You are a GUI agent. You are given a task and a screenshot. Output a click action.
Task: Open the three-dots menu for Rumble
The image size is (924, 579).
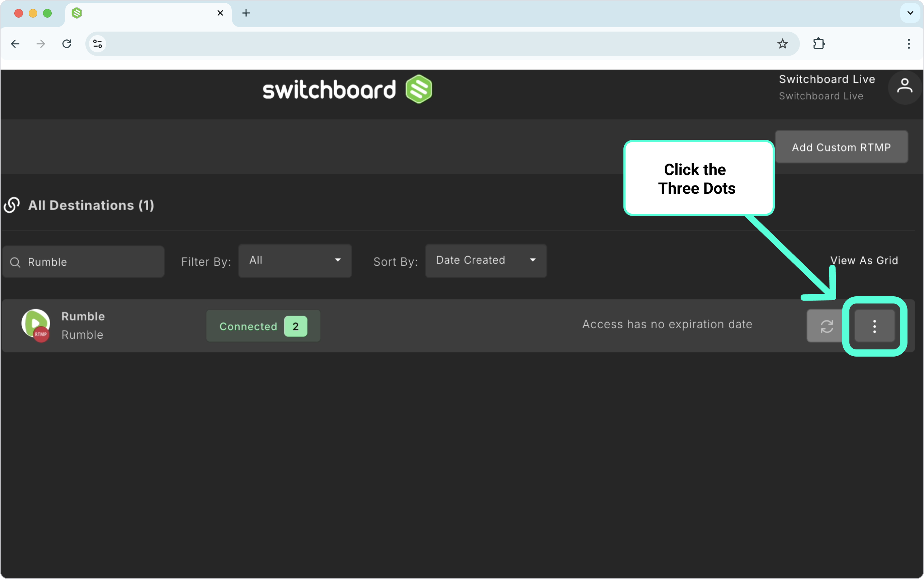click(x=874, y=326)
